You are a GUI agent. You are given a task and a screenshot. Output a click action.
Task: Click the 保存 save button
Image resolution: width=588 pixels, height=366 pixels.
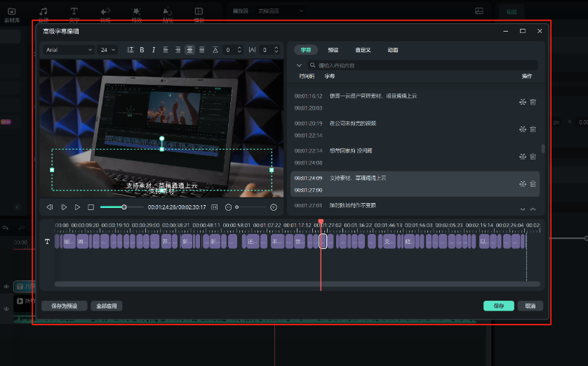[x=498, y=306]
